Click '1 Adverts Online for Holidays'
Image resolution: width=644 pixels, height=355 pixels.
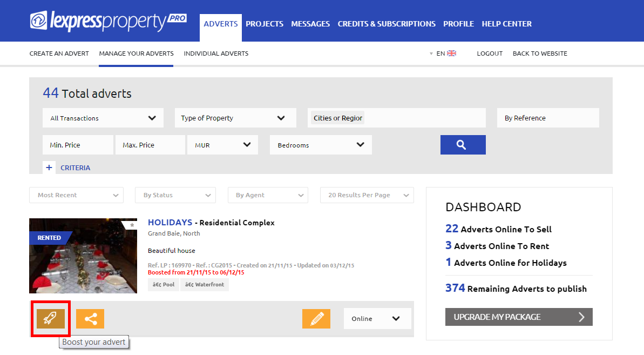point(506,263)
